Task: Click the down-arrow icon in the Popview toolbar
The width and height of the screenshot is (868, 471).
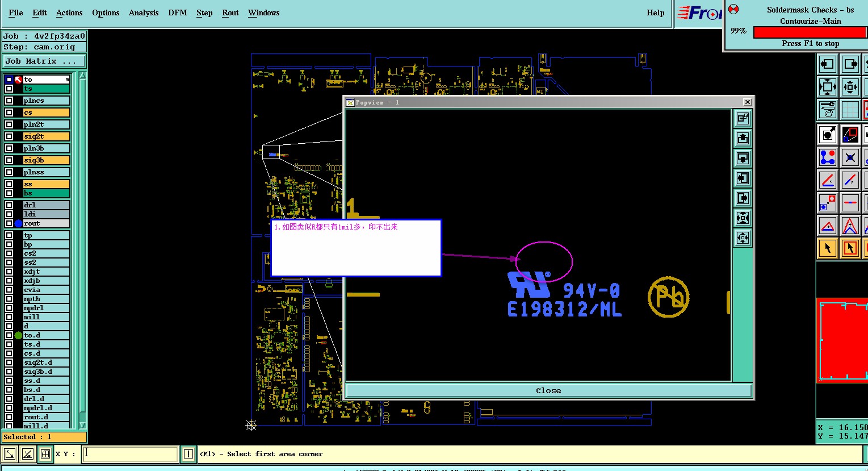Action: pyautogui.click(x=743, y=158)
